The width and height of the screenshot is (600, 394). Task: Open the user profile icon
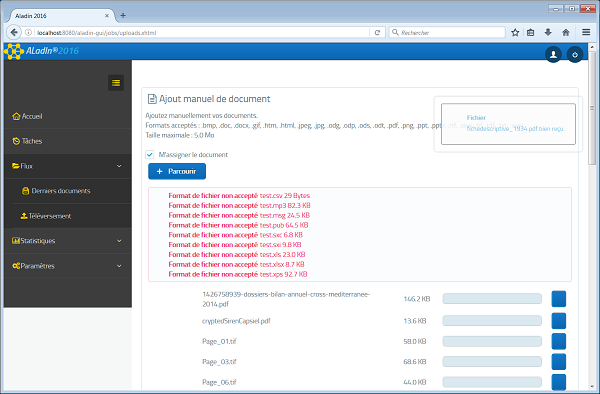pyautogui.click(x=553, y=54)
